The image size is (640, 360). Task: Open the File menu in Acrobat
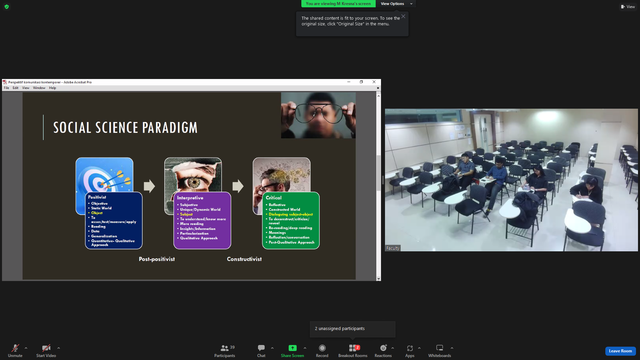[7, 88]
